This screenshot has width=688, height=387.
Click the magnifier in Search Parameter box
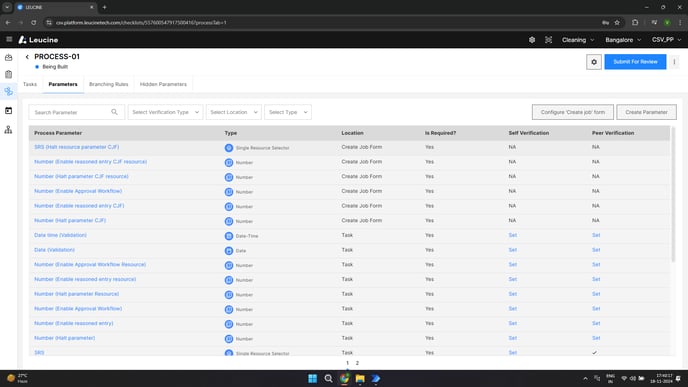(114, 112)
